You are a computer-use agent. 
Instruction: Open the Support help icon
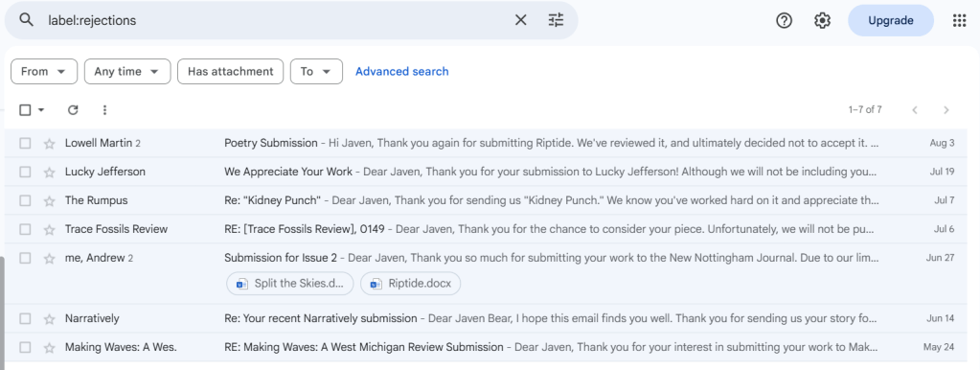tap(784, 21)
